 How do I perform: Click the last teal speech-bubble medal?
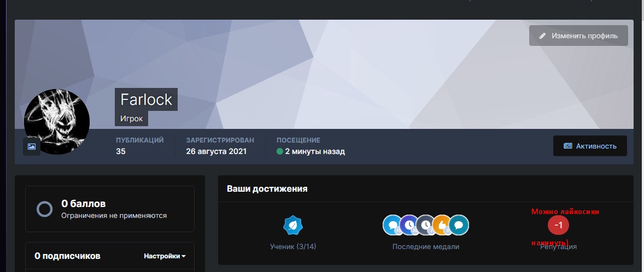pyautogui.click(x=459, y=224)
